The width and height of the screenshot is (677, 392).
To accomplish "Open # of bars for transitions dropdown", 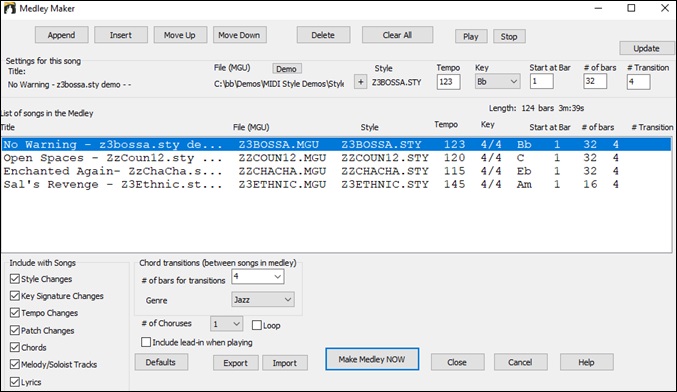I will coord(258,276).
